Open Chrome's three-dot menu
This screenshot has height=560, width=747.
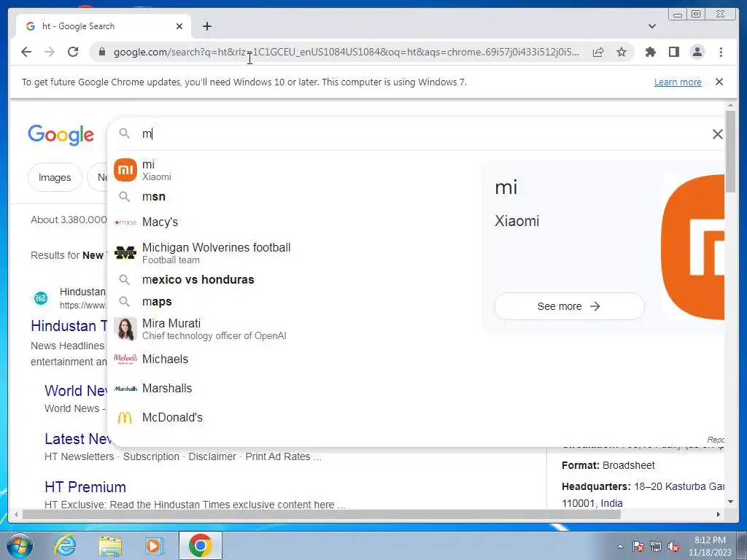pyautogui.click(x=721, y=52)
